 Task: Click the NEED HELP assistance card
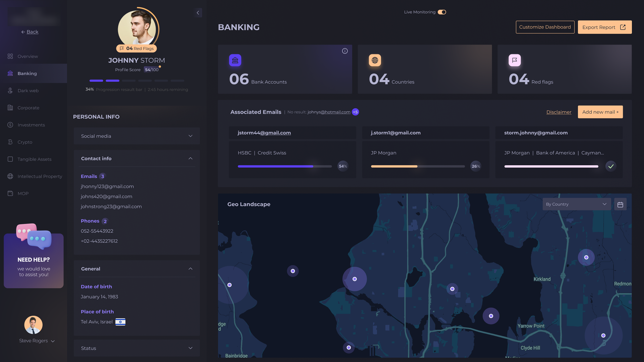pos(34,261)
